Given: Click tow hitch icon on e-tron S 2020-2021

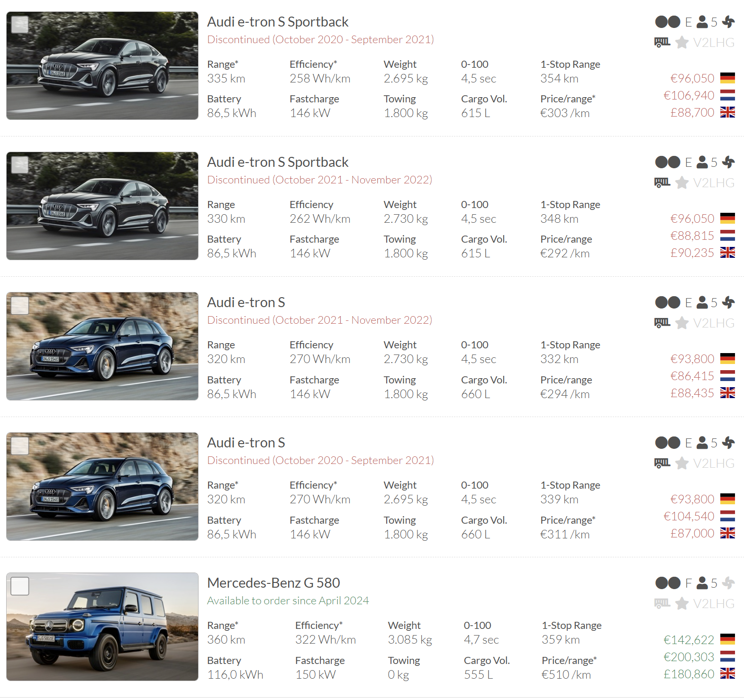Looking at the screenshot, I should pos(662,464).
